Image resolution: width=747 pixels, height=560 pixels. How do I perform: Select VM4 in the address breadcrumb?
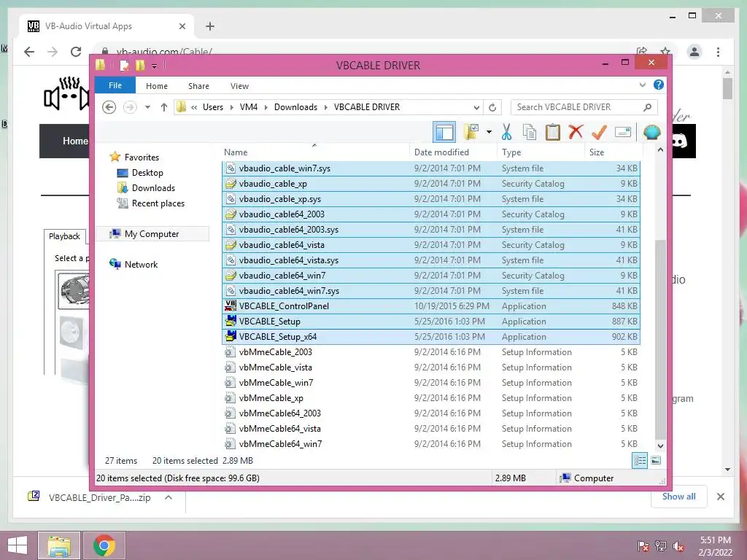[248, 107]
